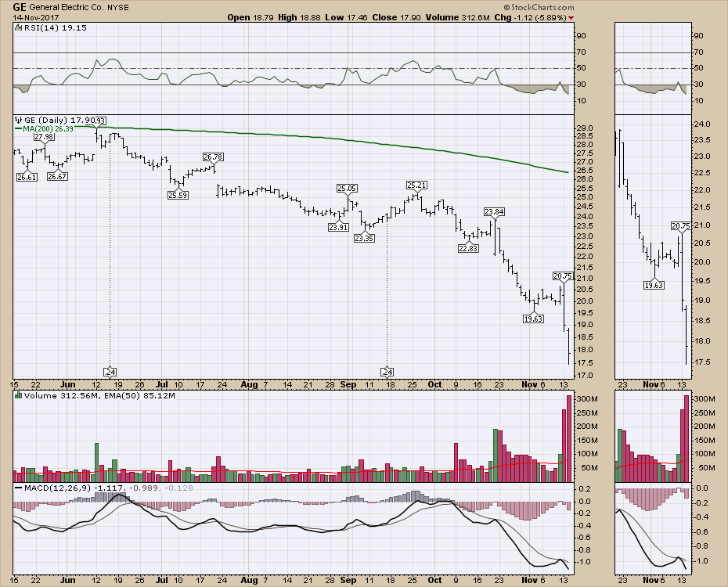Screen dimensions: 728x587
Task: Click the MACD(12,26,9) -1.117 label
Action: [74, 488]
